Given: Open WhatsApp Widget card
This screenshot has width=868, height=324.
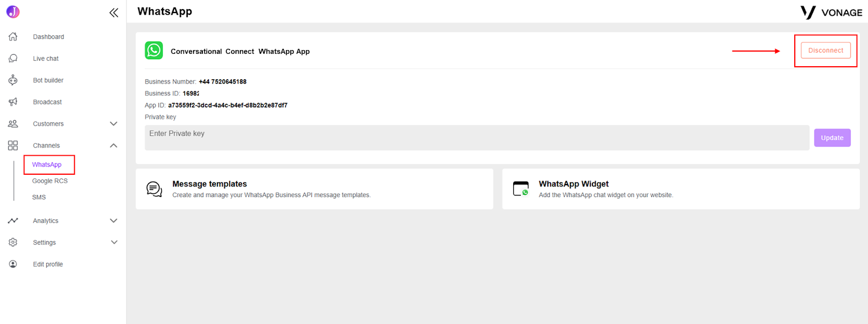Looking at the screenshot, I should click(x=681, y=189).
